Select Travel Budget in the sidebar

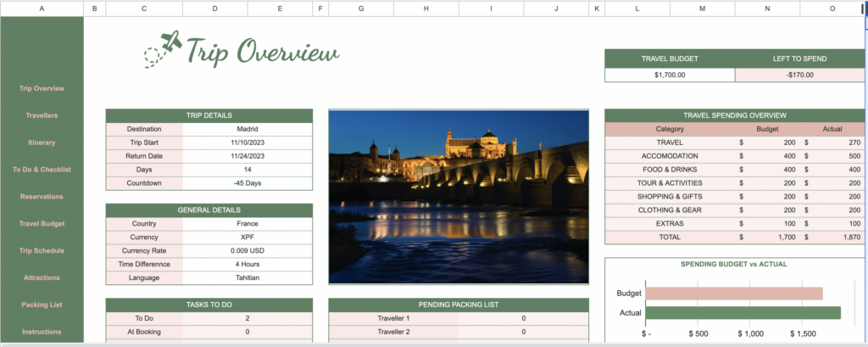tap(42, 224)
